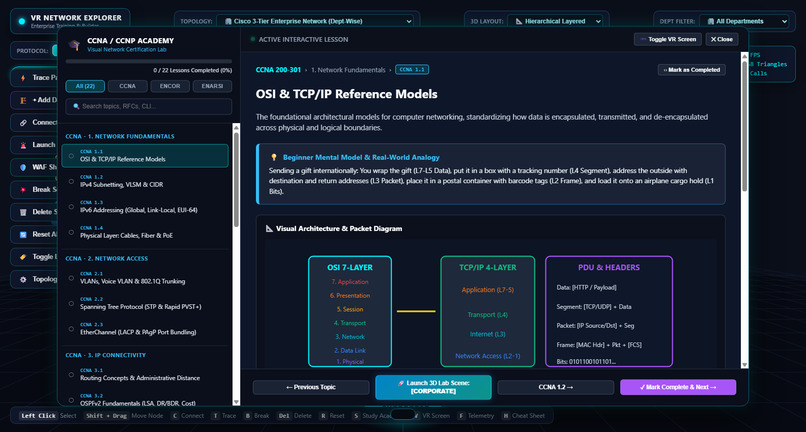Click the Reset All icon in left toolbar
The width and height of the screenshot is (806, 432).
(x=23, y=235)
